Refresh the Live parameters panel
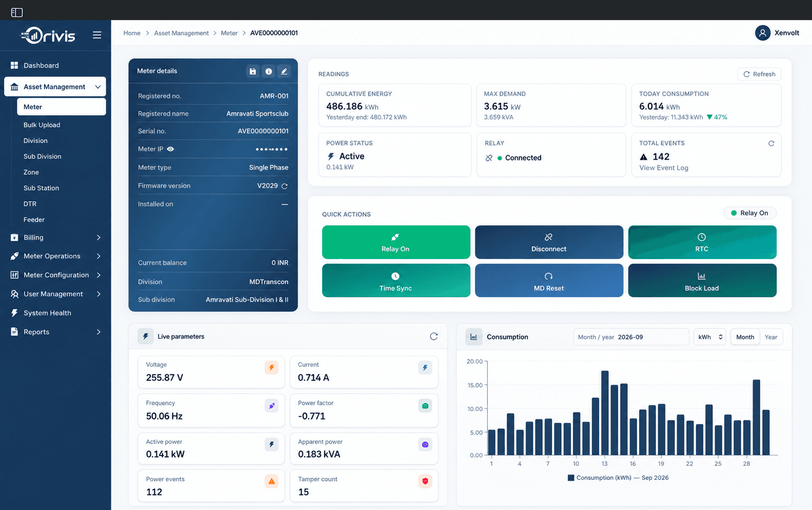Screen dimensions: 812x510 coord(434,337)
